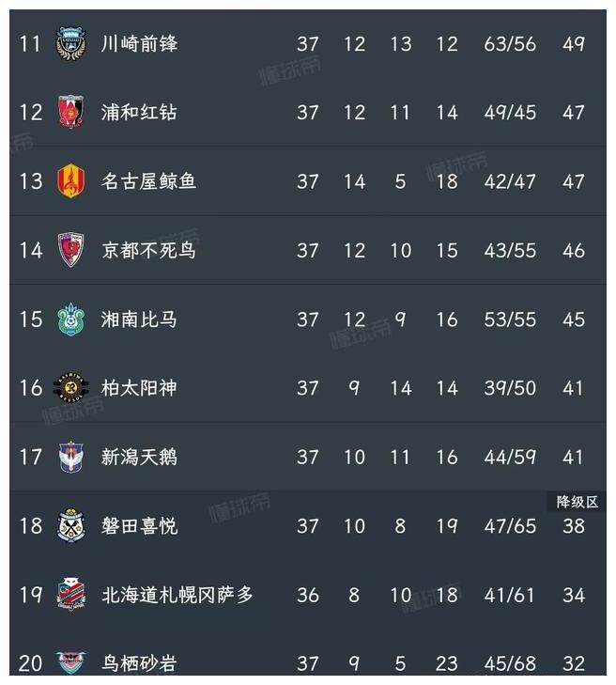Click the Albirex Niigata (新潟天鹅) team crest
The width and height of the screenshot is (616, 685).
click(x=70, y=457)
